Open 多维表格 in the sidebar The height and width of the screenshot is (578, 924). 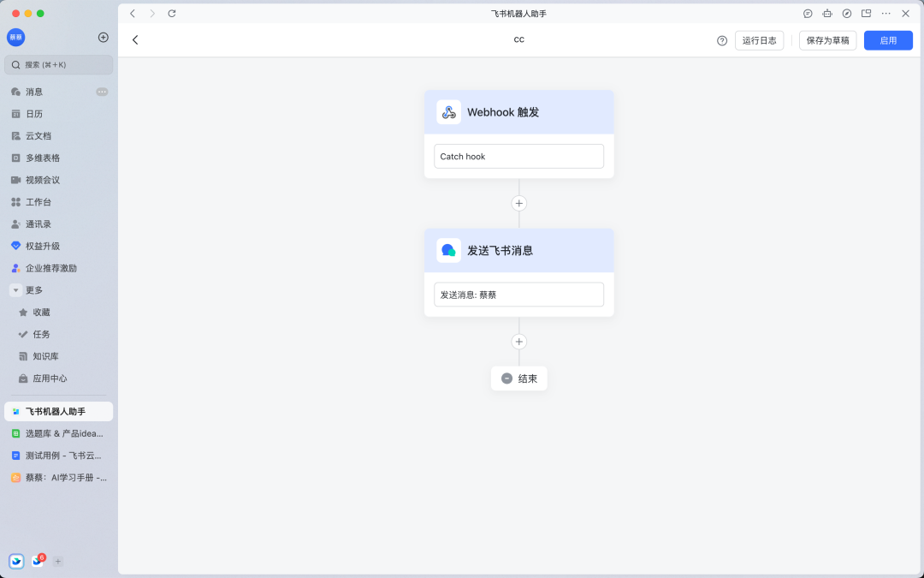(x=58, y=158)
